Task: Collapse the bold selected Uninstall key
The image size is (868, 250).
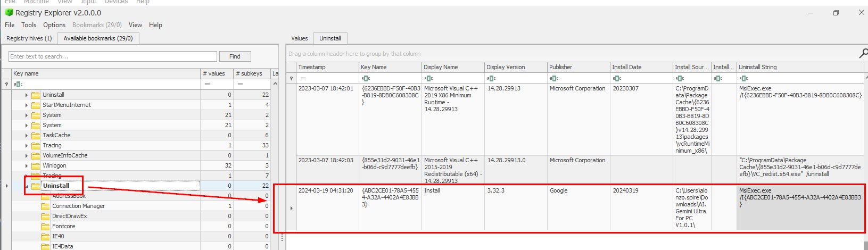Action: point(27,186)
